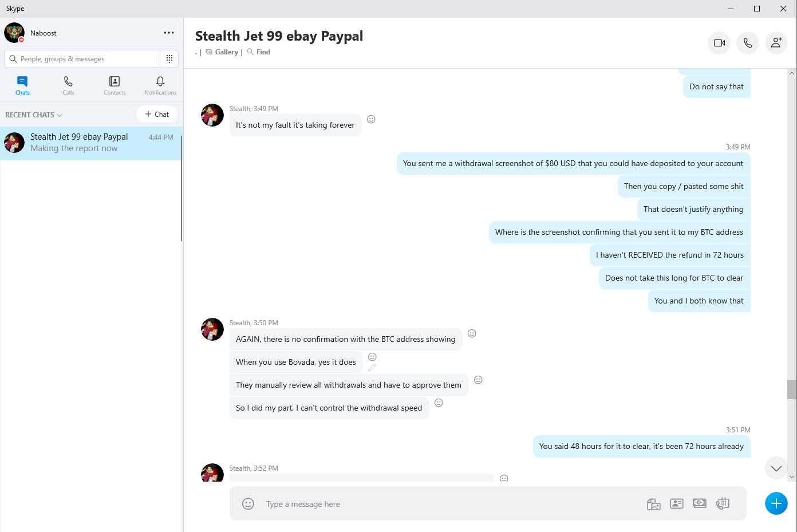React to "It's not my fault" message
This screenshot has height=532, width=797.
pyautogui.click(x=371, y=119)
